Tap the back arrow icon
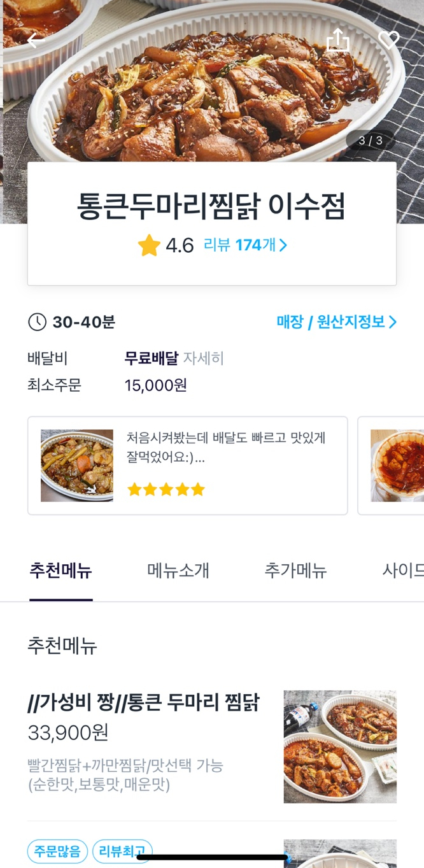 click(x=35, y=39)
